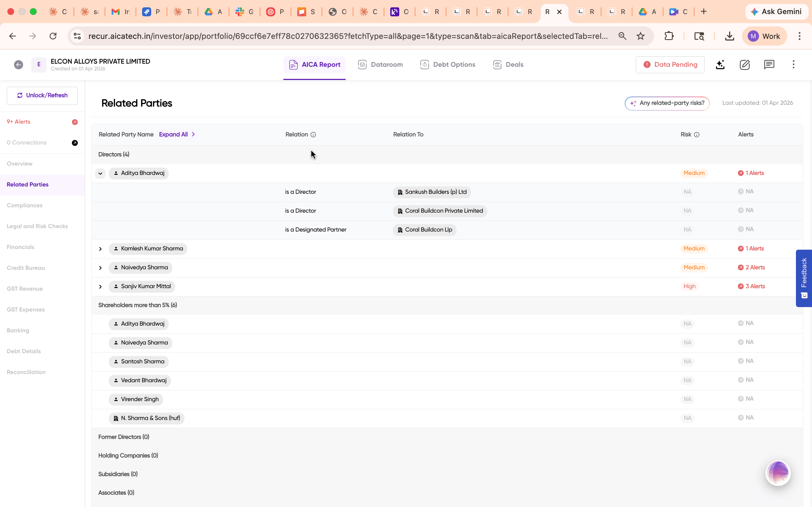
Task: Open the Gemini assistant floating bubble
Action: [778, 473]
